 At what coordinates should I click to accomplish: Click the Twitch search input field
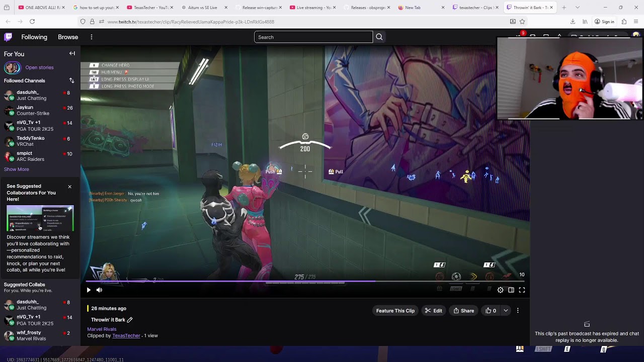coord(313,37)
